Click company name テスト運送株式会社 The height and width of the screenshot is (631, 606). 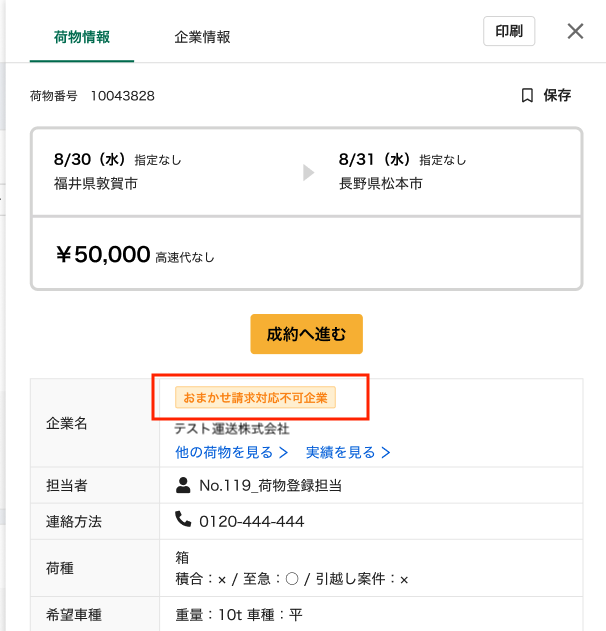(x=232, y=429)
